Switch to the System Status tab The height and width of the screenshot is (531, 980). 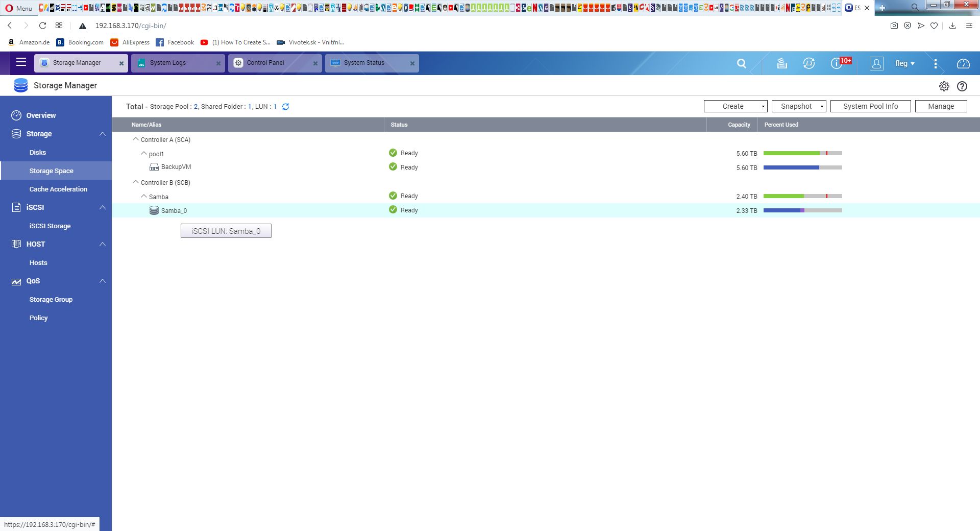[372, 63]
